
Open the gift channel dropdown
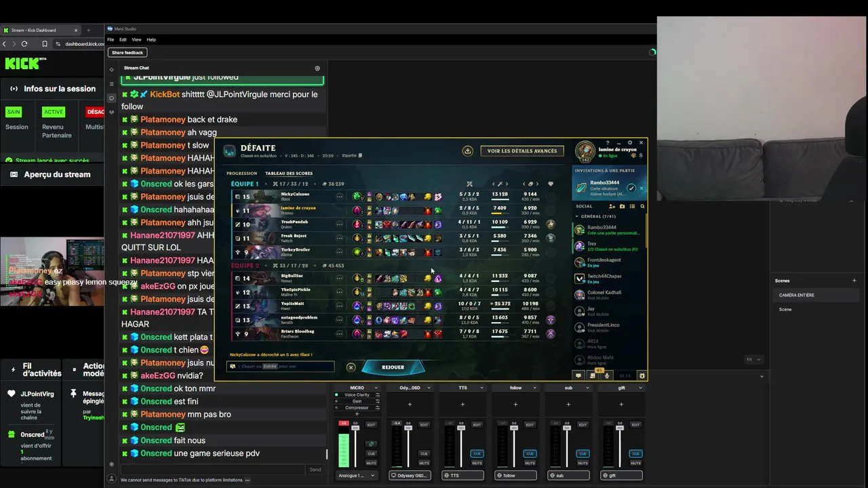click(x=641, y=388)
